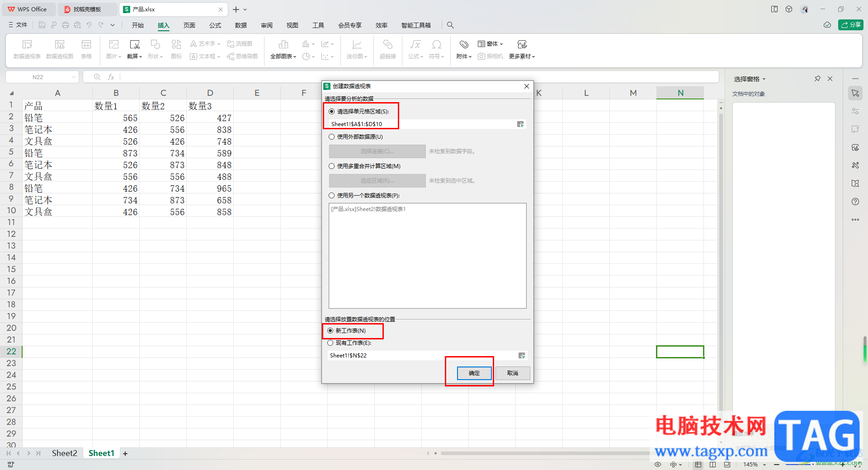
Task: Select the 数据透视表1 entry in the list
Action: coord(368,209)
